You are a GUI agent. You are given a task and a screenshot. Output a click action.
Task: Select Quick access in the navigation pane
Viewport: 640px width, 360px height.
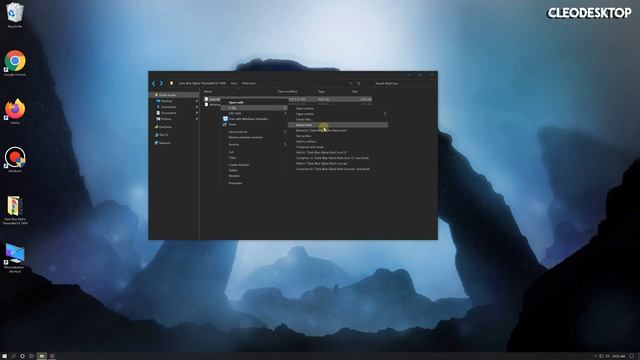(x=175, y=95)
